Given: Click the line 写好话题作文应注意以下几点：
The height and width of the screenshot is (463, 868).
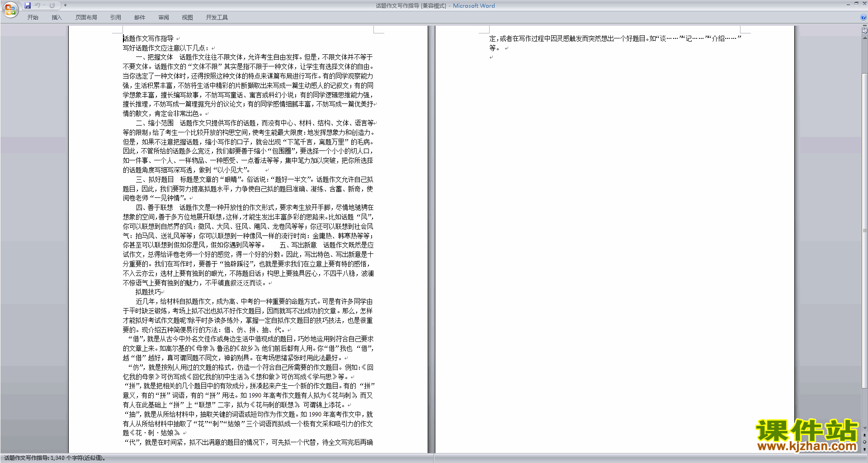Looking at the screenshot, I should [166, 48].
